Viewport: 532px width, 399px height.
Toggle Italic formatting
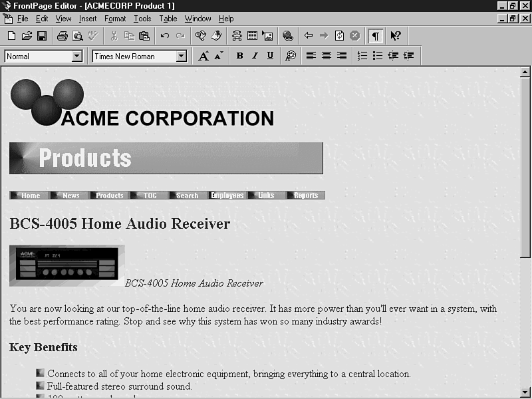tap(255, 56)
